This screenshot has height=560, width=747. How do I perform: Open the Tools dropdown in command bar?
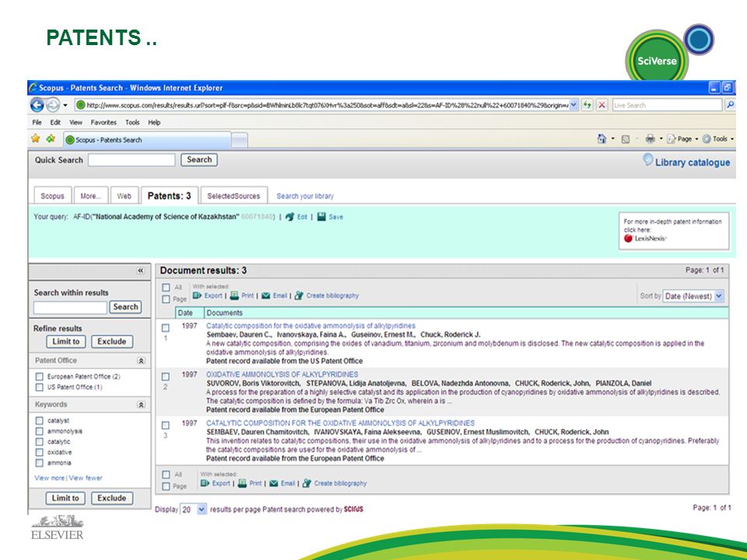pyautogui.click(x=731, y=139)
